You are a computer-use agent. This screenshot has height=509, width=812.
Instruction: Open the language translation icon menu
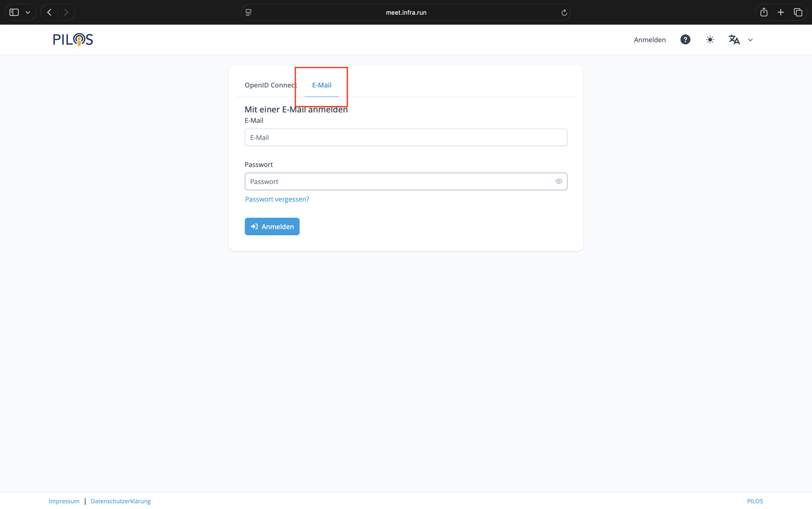pyautogui.click(x=734, y=40)
